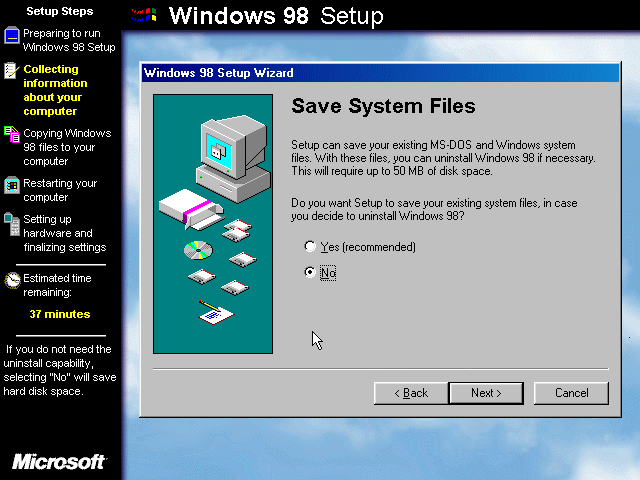The height and width of the screenshot is (480, 640).
Task: Click the CD-ROM disc illustration
Action: click(198, 250)
